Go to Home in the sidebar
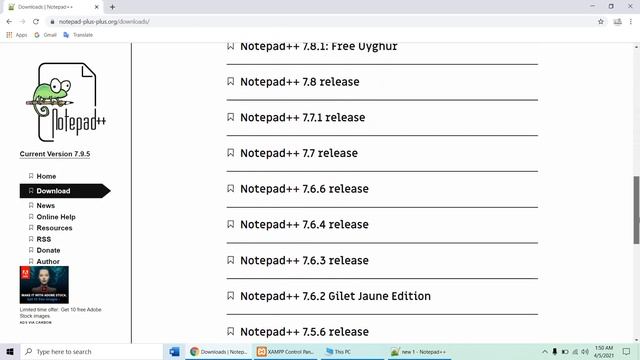Screen dimensions: 640x360 (46, 176)
